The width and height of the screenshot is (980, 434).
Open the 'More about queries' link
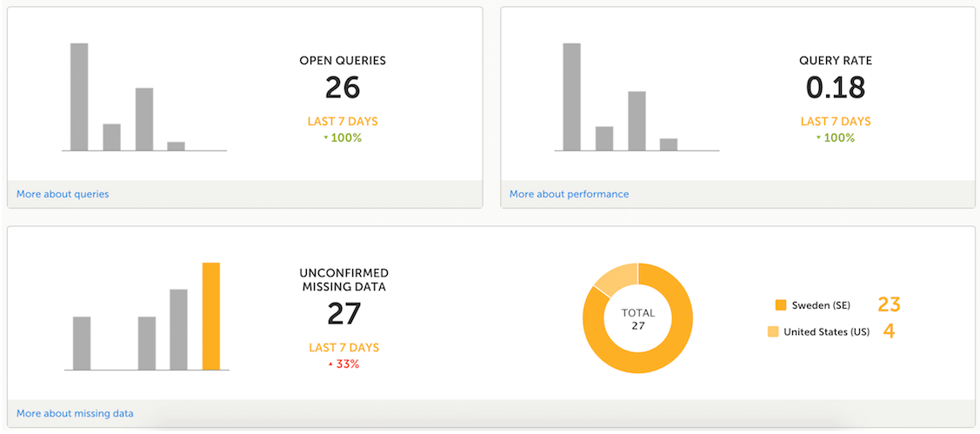[63, 194]
